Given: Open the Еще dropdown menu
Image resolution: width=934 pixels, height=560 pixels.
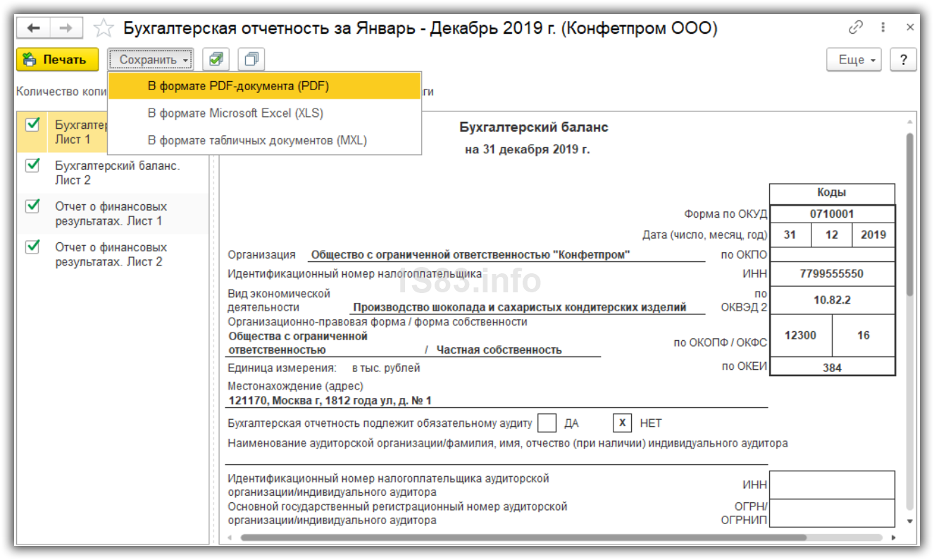Looking at the screenshot, I should tap(854, 60).
